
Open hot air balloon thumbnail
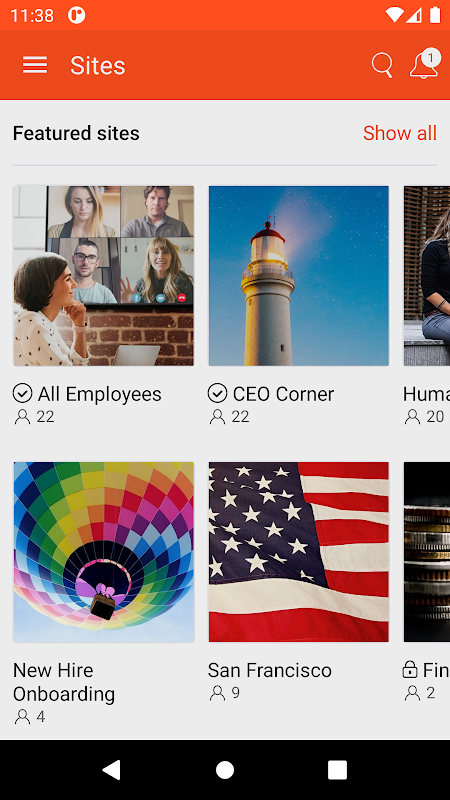(104, 552)
